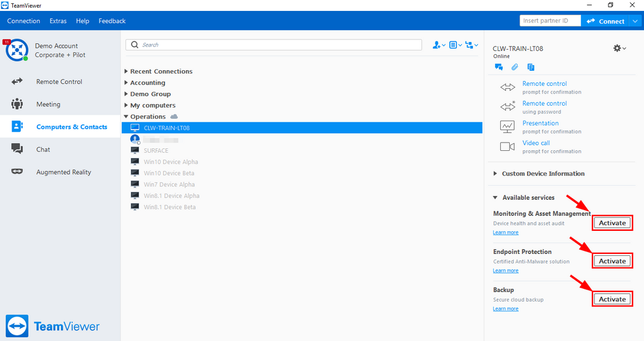Click the contact avatar below CLW-TRAIN-LT08

pyautogui.click(x=135, y=139)
